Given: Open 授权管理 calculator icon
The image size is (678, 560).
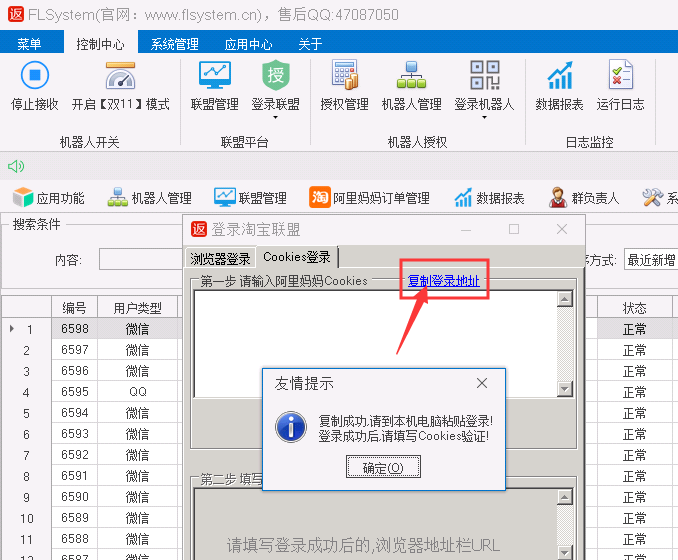Looking at the screenshot, I should 345,75.
